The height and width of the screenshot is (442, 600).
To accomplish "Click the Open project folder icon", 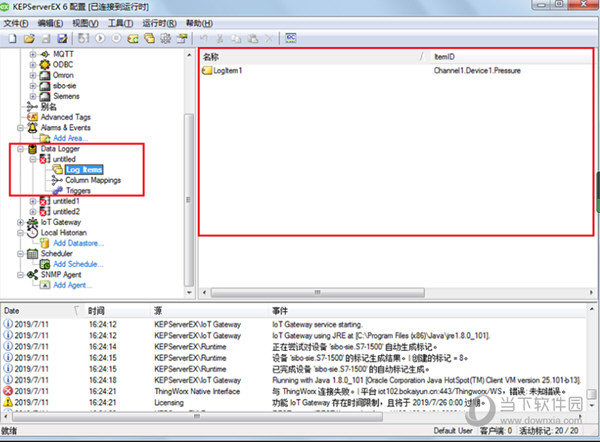I will (29, 38).
